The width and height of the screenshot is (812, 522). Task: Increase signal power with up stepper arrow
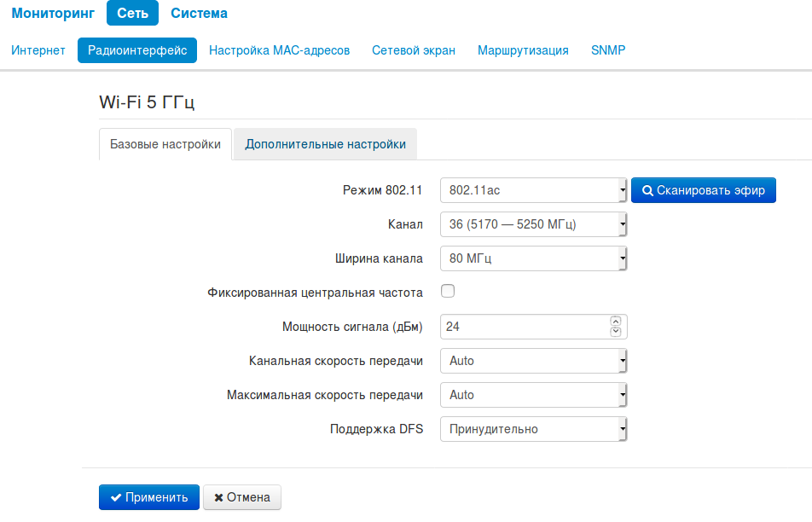coord(616,322)
